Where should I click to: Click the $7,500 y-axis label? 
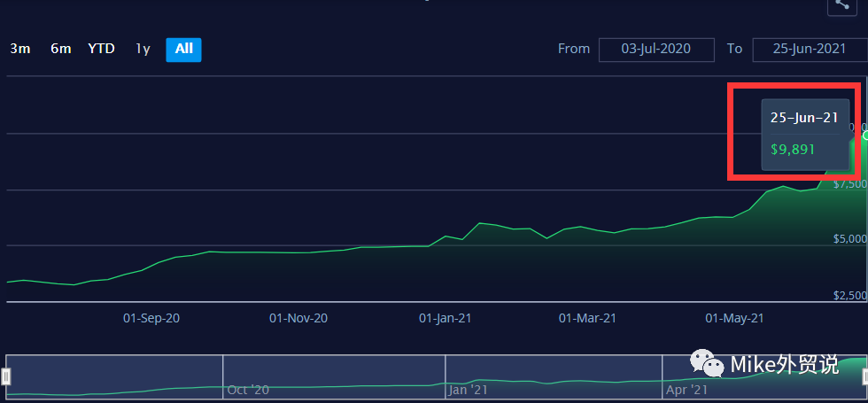[x=849, y=184]
